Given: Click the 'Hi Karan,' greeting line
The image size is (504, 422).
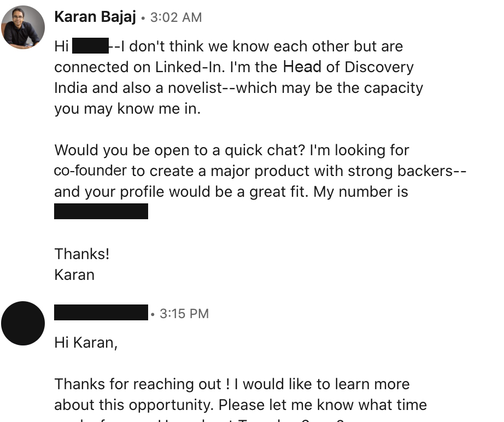Looking at the screenshot, I should (x=86, y=343).
